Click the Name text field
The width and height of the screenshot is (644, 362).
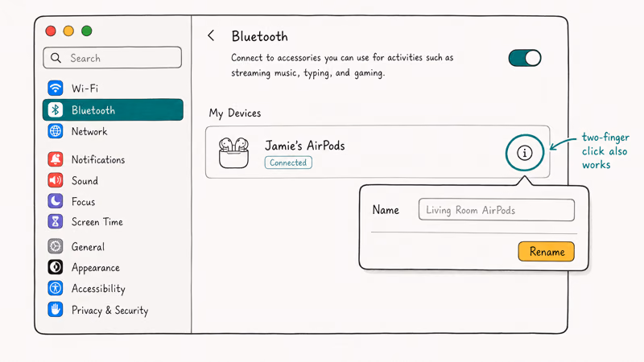click(497, 210)
